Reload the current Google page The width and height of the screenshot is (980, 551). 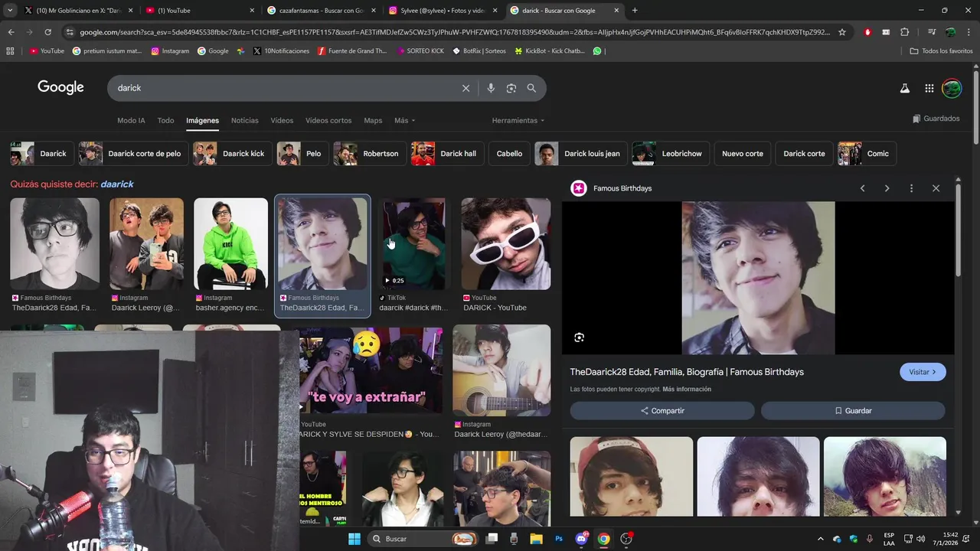47,32
